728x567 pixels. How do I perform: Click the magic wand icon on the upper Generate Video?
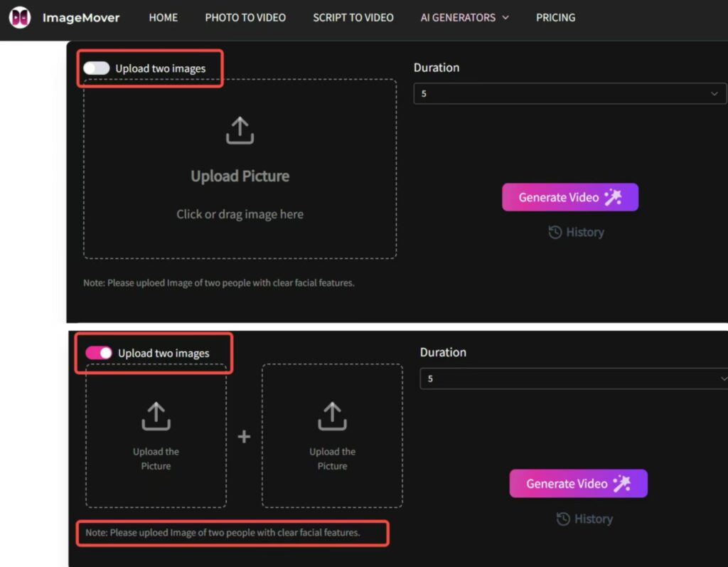(x=613, y=197)
